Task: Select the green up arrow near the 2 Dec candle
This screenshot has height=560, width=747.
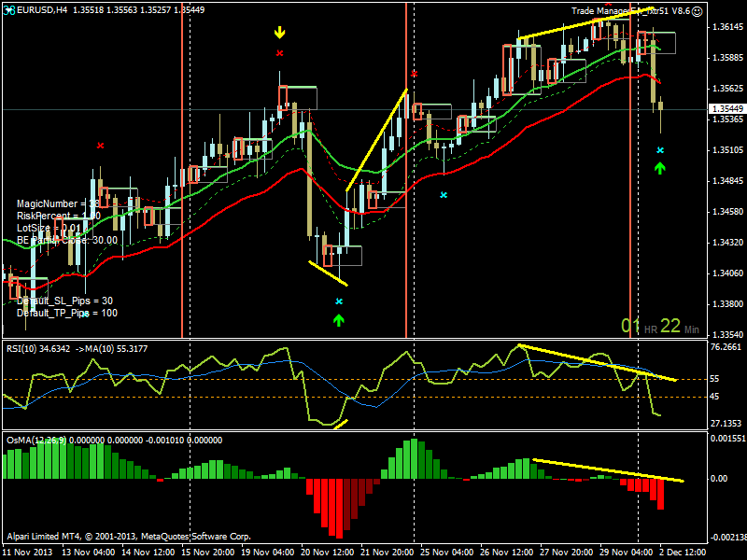Action: (x=660, y=168)
